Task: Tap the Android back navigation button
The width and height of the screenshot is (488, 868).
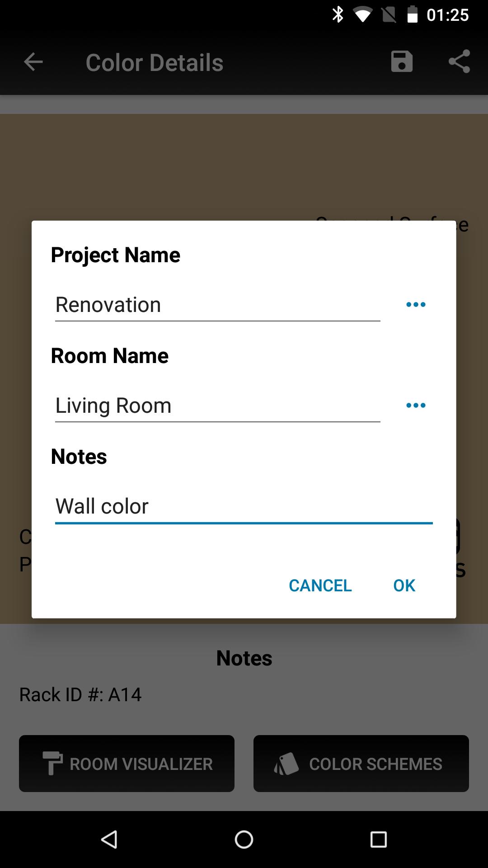Action: [109, 840]
